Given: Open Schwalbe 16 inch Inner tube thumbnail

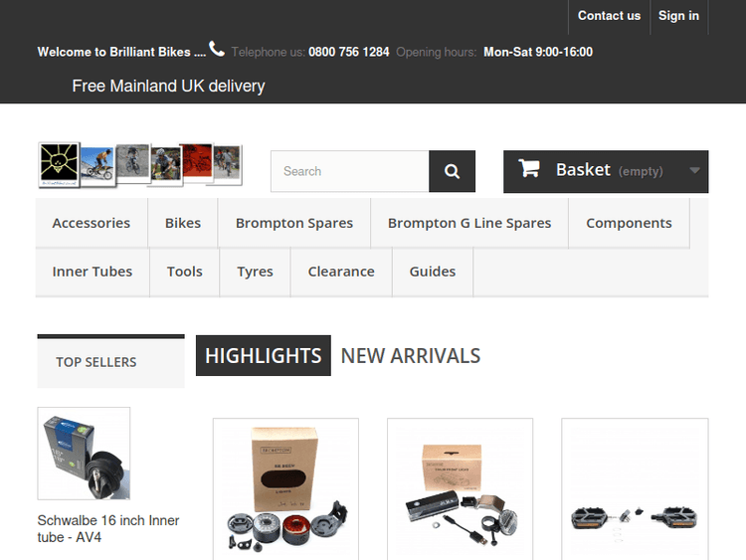Looking at the screenshot, I should pyautogui.click(x=84, y=454).
